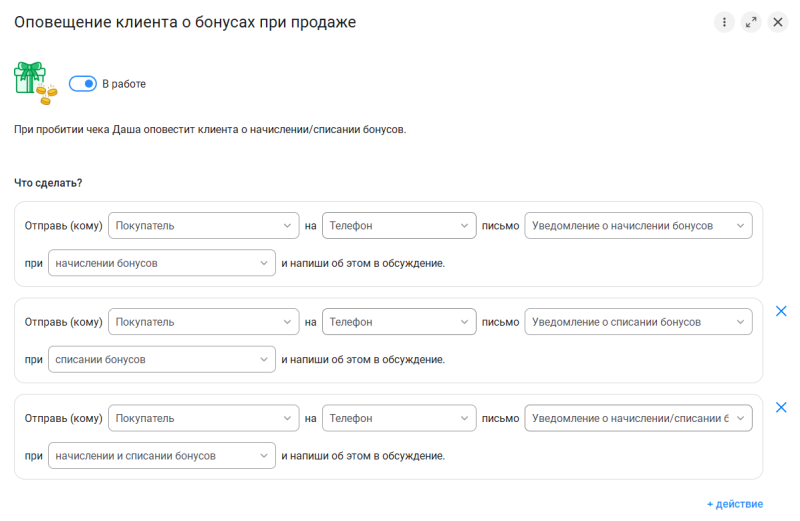Open "Покупатель" dropdown in second action
The image size is (800, 521).
(x=203, y=322)
